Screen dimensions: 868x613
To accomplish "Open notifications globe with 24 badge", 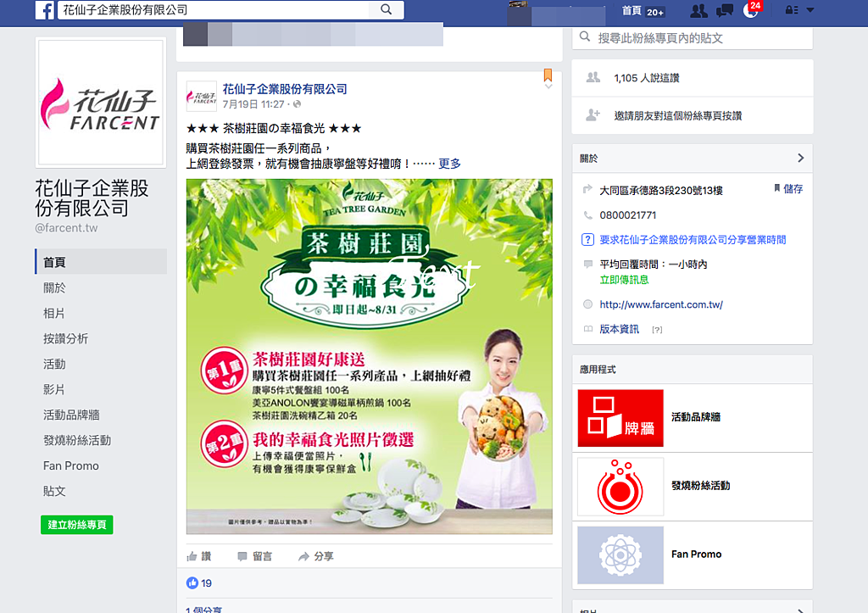I will point(751,10).
